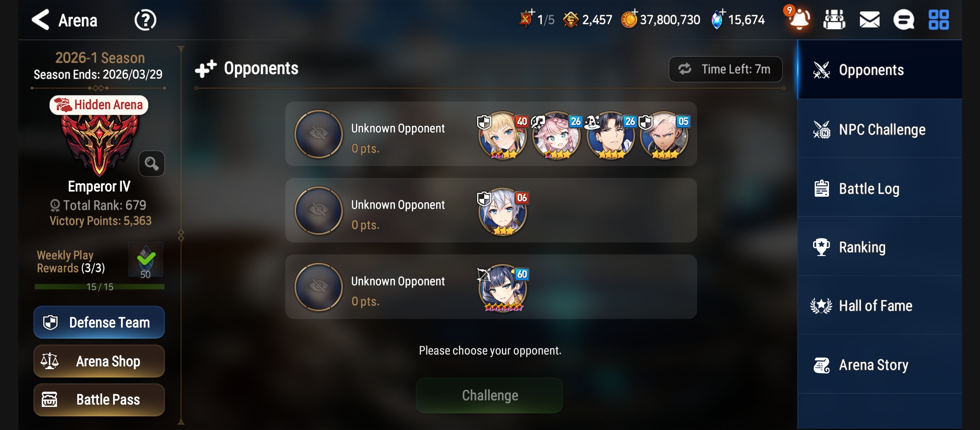Open the Ranking tab
This screenshot has height=430, width=980.
coord(880,247)
